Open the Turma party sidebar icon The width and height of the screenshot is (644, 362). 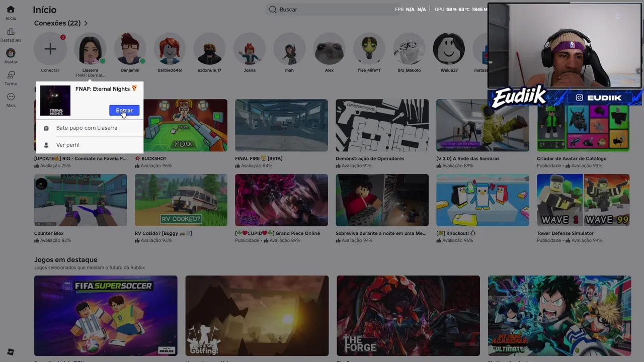pos(11,75)
